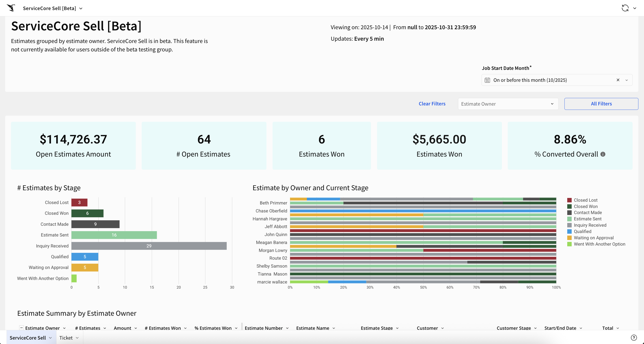This screenshot has width=644, height=344.
Task: Open the refresh options chevron at top right
Action: click(635, 8)
